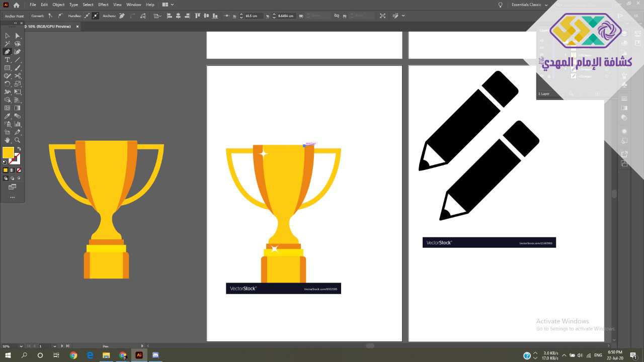
Task: Expand the zoom level dropdown
Action: 21,346
